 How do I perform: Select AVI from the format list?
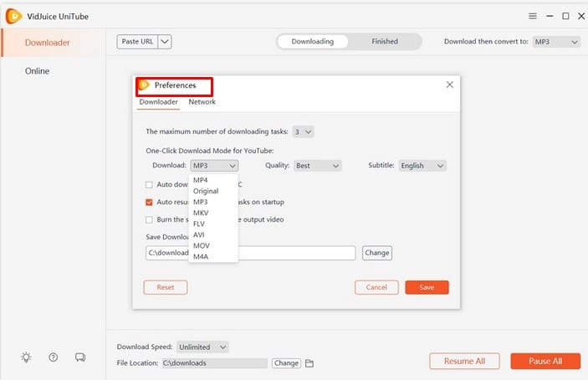click(x=213, y=235)
